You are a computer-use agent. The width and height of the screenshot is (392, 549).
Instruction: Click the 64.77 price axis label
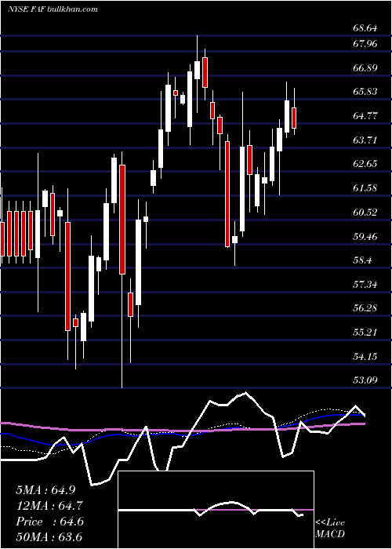365,116
